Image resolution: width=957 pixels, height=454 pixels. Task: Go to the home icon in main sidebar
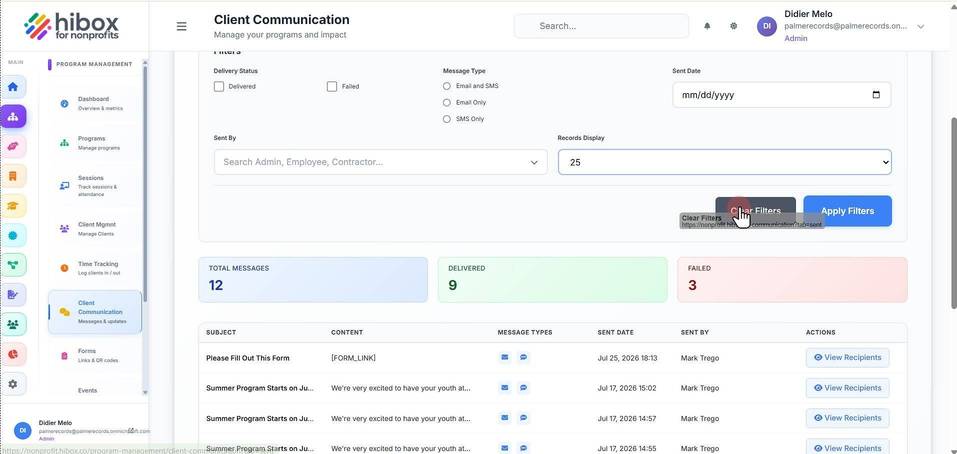(13, 86)
